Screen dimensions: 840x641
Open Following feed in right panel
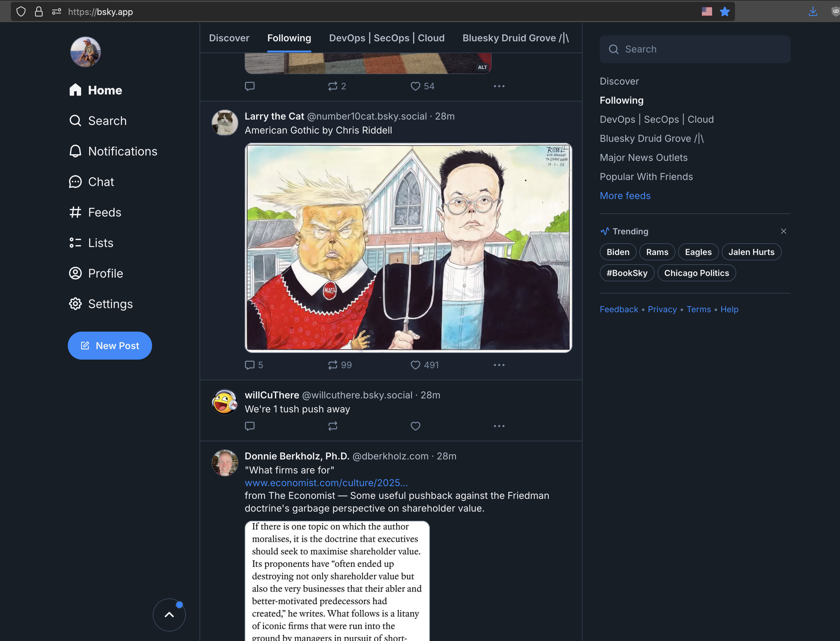pyautogui.click(x=621, y=100)
